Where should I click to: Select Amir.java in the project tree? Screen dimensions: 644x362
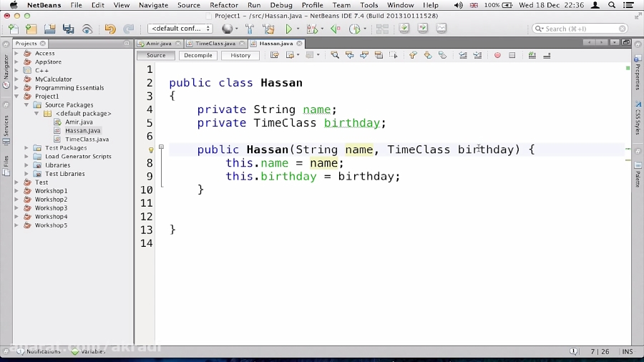click(x=79, y=122)
